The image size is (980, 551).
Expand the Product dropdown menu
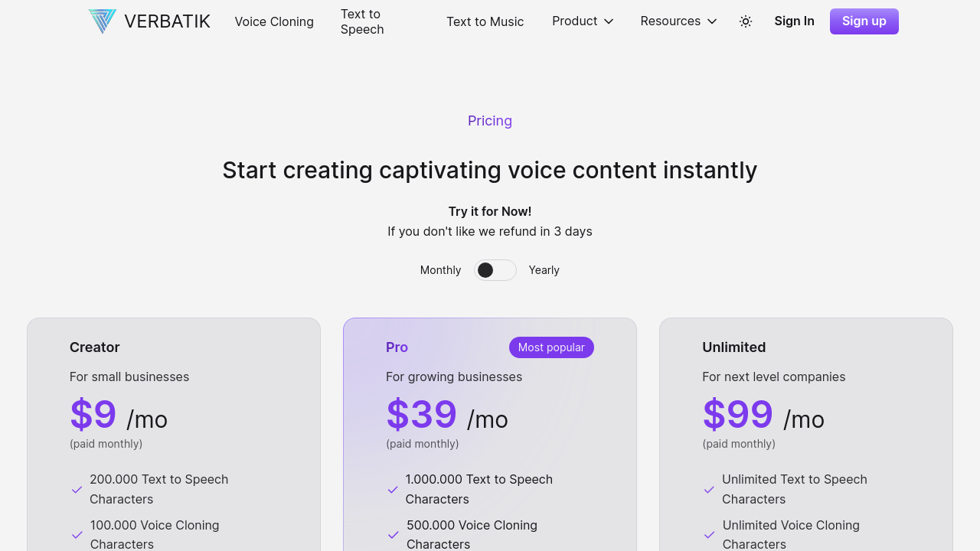583,21
